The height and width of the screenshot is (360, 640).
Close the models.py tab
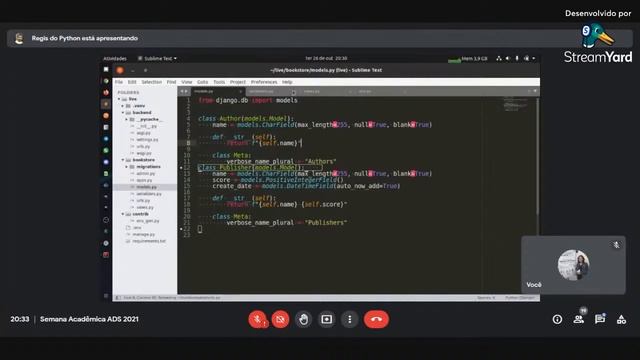pos(240,91)
